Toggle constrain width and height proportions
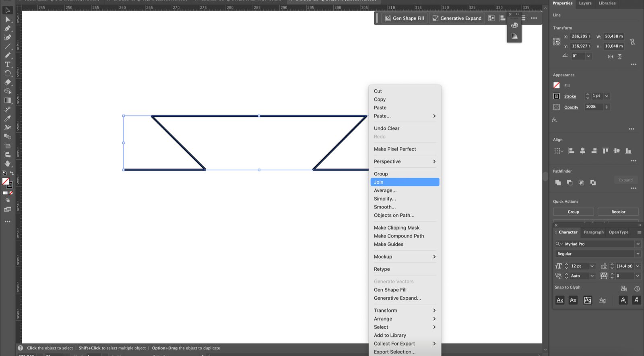 (x=632, y=41)
